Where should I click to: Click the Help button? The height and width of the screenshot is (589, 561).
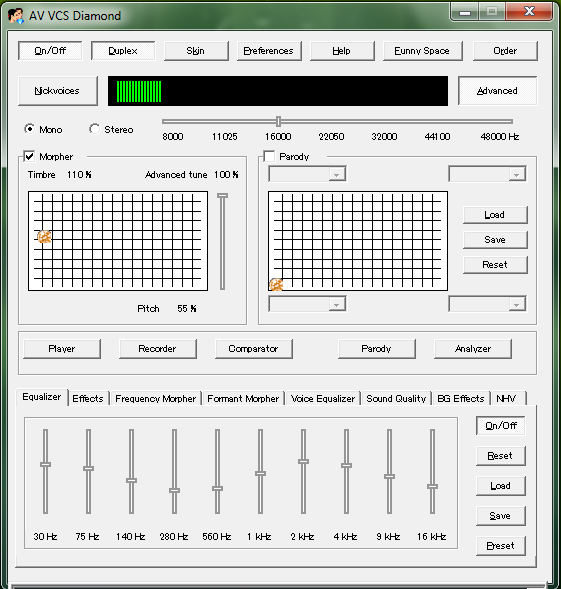click(342, 51)
